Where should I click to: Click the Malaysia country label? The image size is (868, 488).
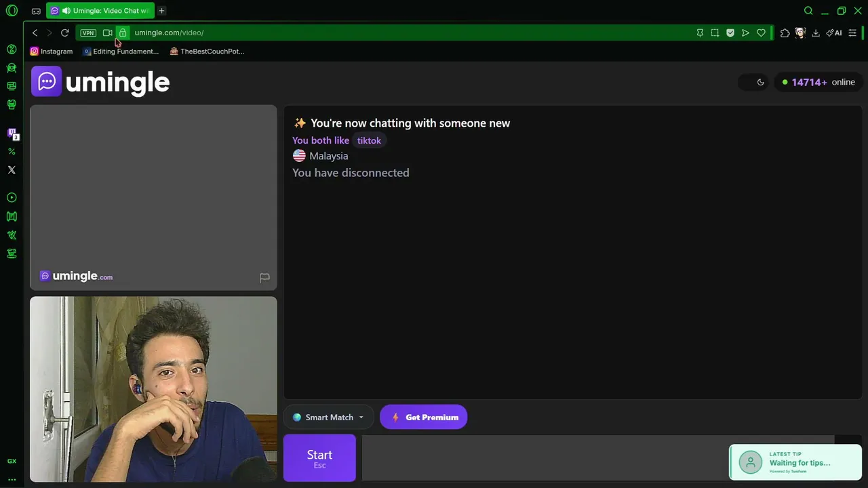pos(328,156)
